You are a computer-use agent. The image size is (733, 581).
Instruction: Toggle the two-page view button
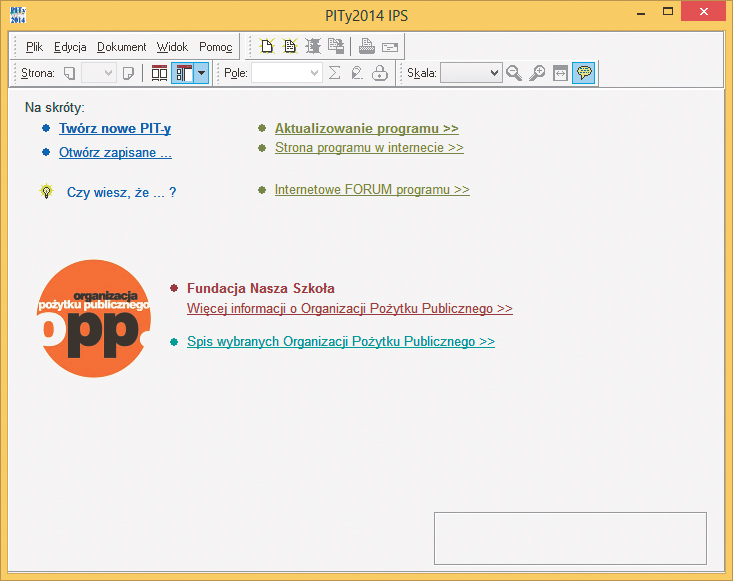click(160, 73)
